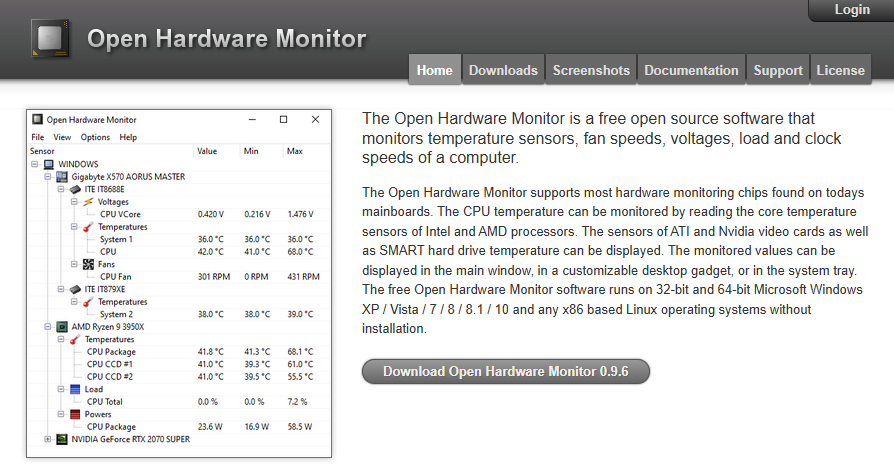Open the Documentation tab
894x473 pixels.
tap(691, 70)
